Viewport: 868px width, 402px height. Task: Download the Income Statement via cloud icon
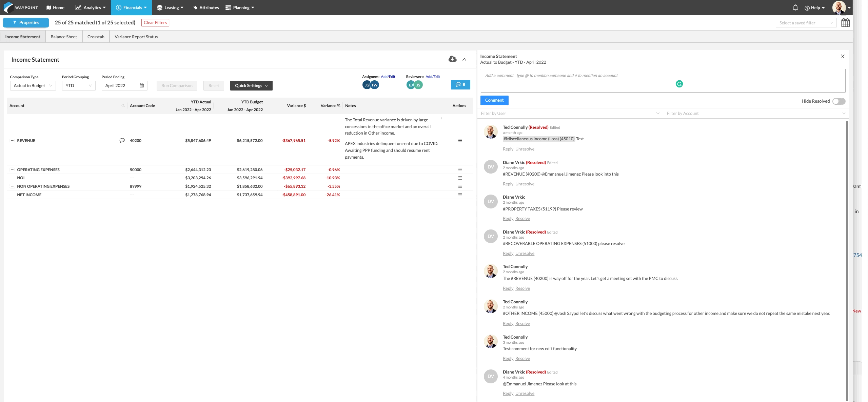coord(452,59)
